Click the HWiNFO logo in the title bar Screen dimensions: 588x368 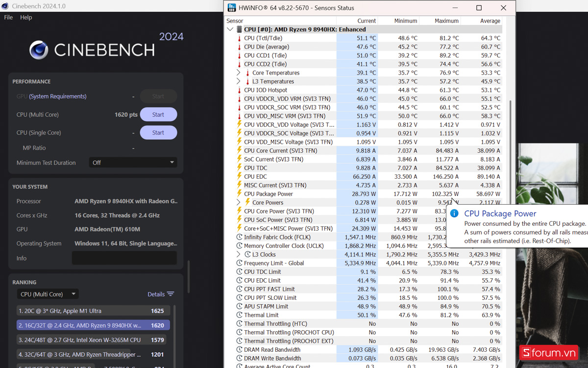click(231, 7)
